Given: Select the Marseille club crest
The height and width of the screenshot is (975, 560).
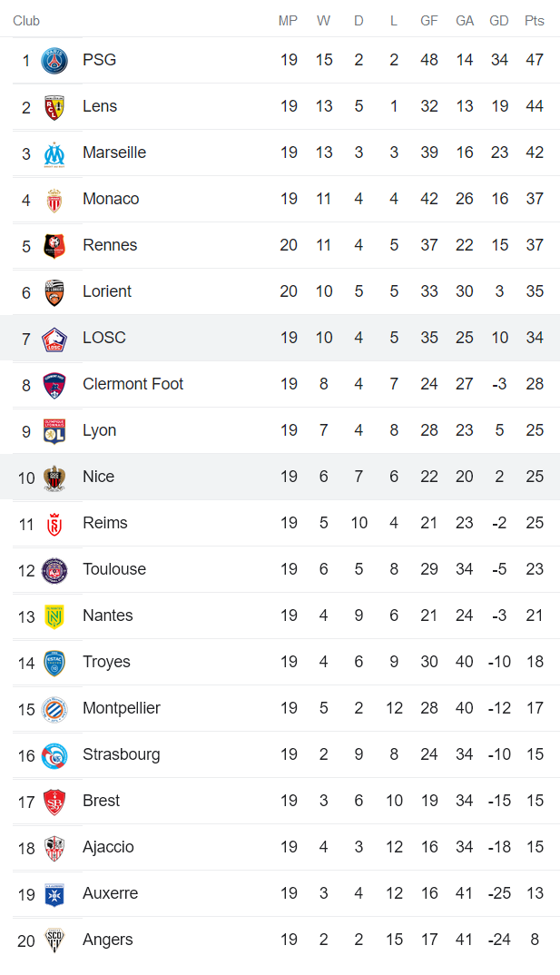Looking at the screenshot, I should [54, 153].
